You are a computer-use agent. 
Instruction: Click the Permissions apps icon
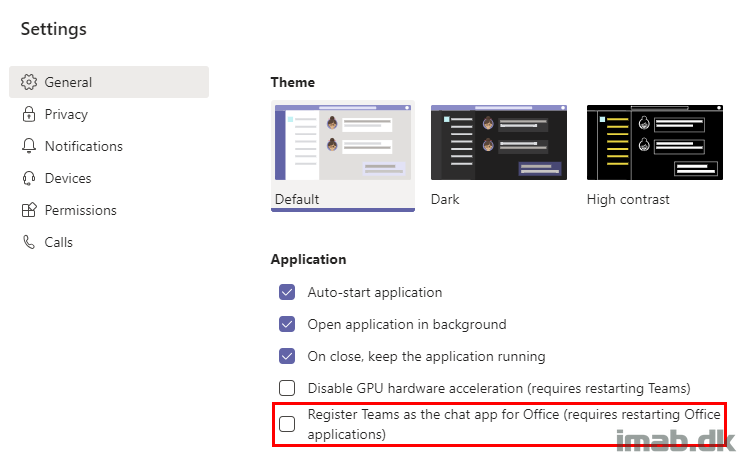pos(29,210)
